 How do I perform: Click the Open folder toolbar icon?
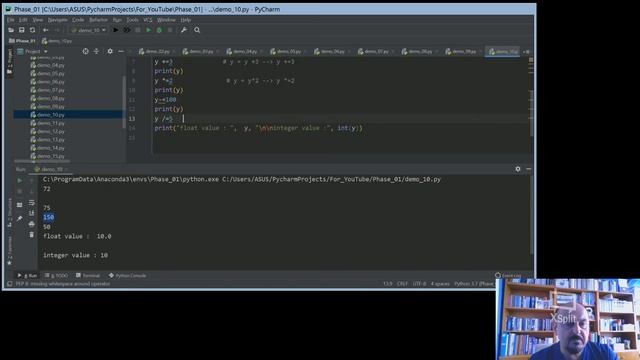(x=11, y=30)
